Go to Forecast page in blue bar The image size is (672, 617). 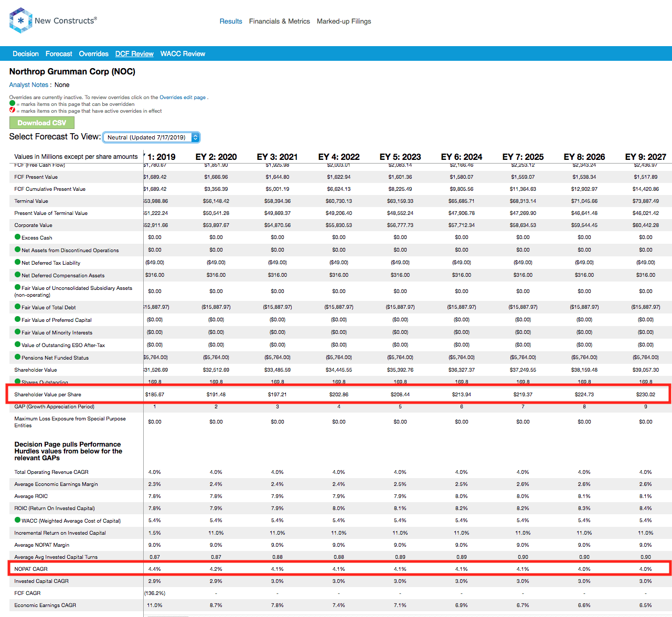pyautogui.click(x=59, y=54)
